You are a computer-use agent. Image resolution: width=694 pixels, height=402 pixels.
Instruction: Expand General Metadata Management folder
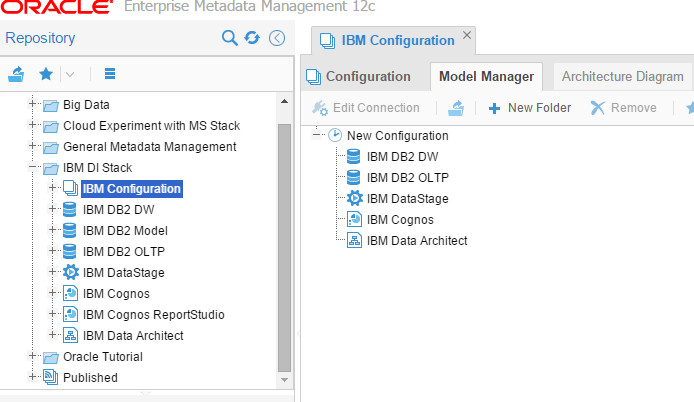pos(32,146)
